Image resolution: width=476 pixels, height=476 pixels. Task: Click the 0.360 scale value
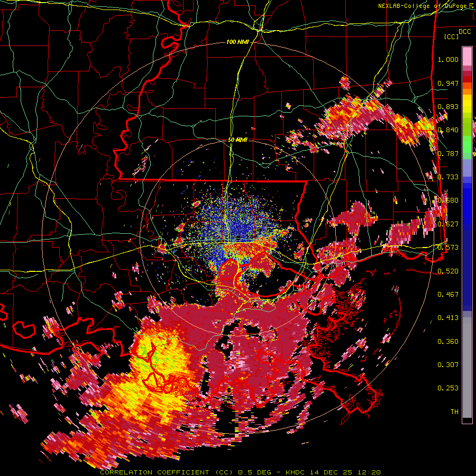point(448,342)
